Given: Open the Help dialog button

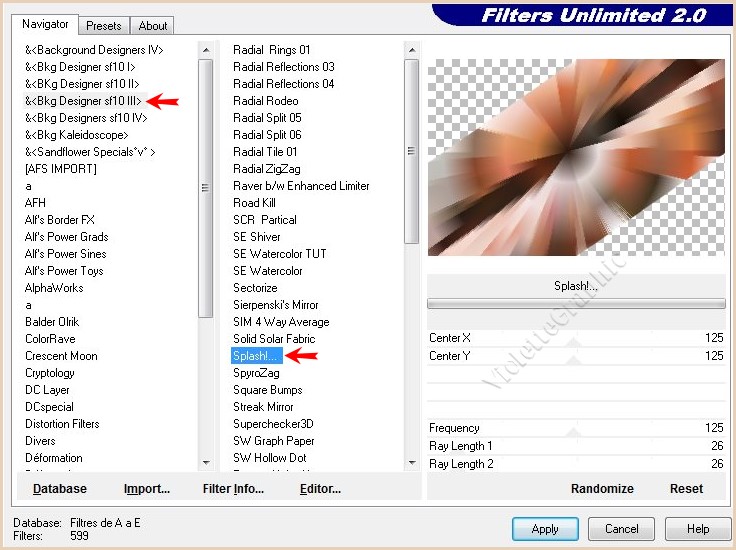Looking at the screenshot, I should [x=698, y=529].
